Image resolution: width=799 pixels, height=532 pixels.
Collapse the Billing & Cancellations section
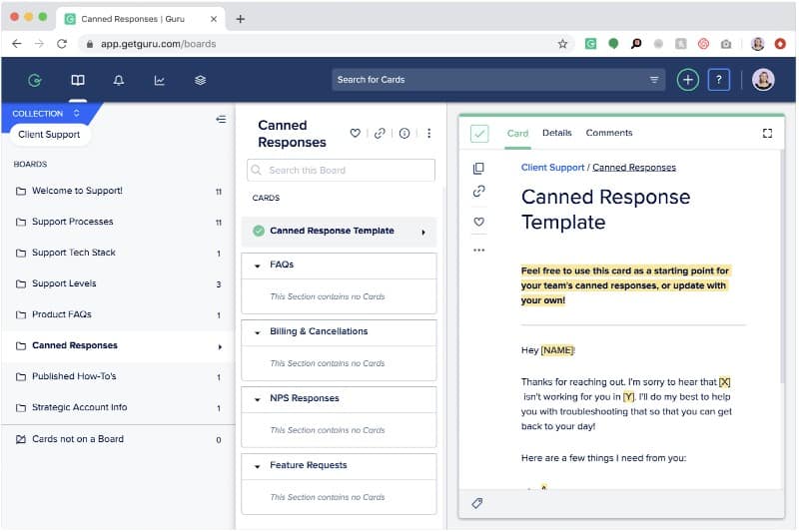[258, 332]
